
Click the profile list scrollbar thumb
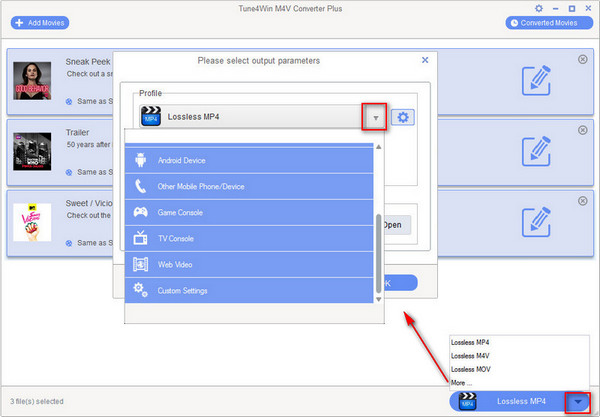(x=378, y=254)
